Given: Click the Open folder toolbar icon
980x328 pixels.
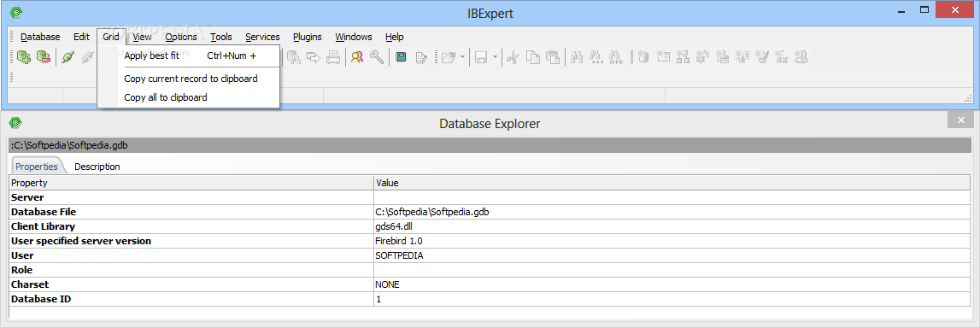Looking at the screenshot, I should (448, 57).
